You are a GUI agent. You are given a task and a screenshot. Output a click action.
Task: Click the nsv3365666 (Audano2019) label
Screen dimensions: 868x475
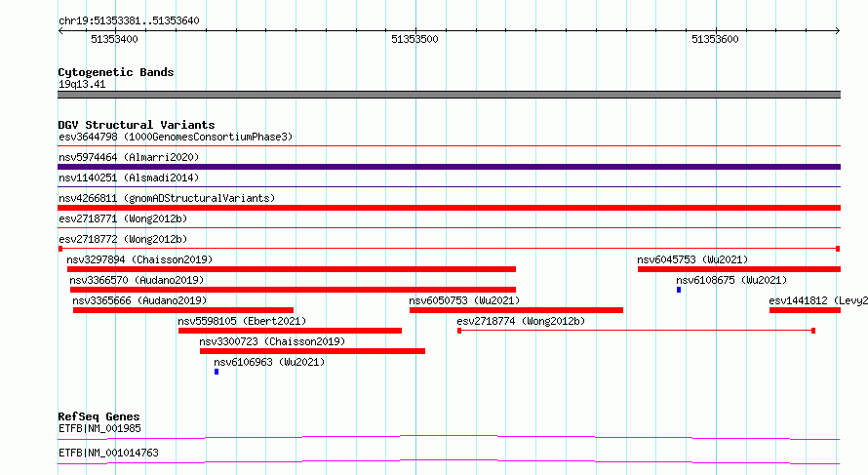[x=139, y=300]
